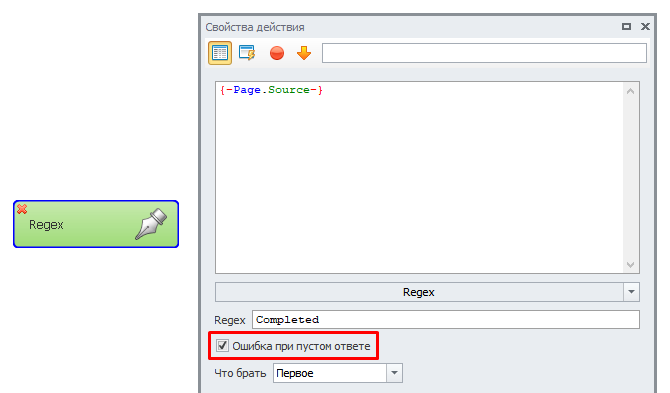This screenshot has width=670, height=393.
Task: Toggle the red circle breakpoint icon
Action: click(x=277, y=53)
